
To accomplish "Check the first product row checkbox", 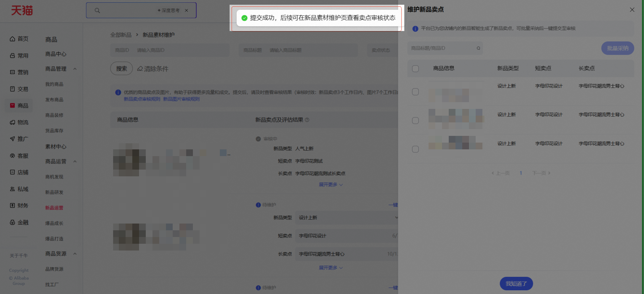I will point(415,92).
